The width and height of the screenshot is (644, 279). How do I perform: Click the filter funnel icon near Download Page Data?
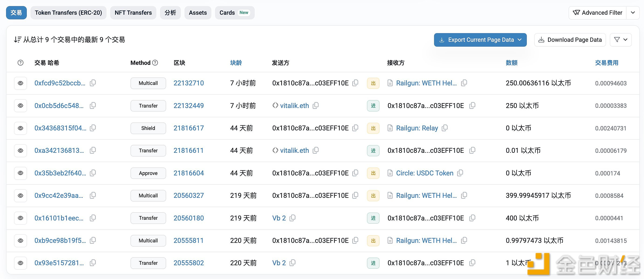617,39
